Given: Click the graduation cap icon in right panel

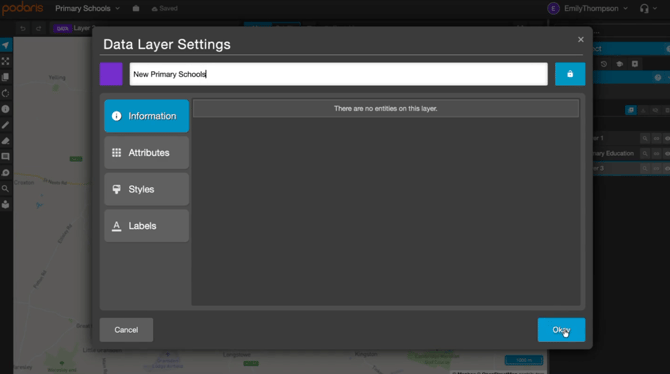Looking at the screenshot, I should (x=620, y=64).
